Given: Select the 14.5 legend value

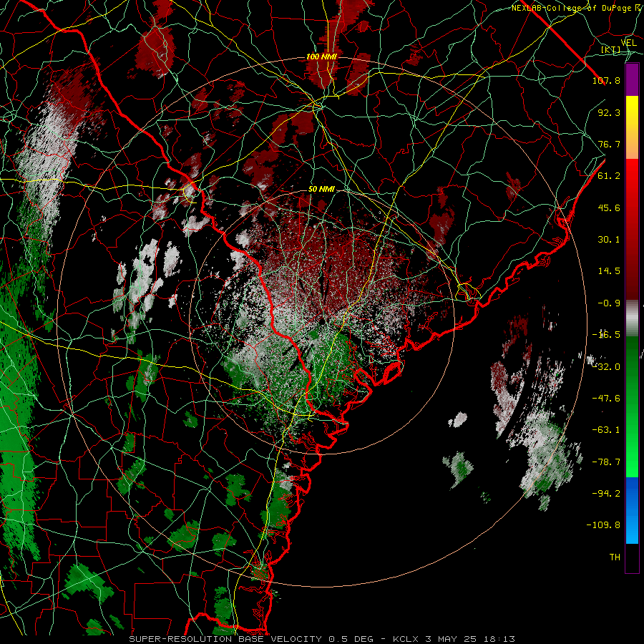Looking at the screenshot, I should click(609, 271).
